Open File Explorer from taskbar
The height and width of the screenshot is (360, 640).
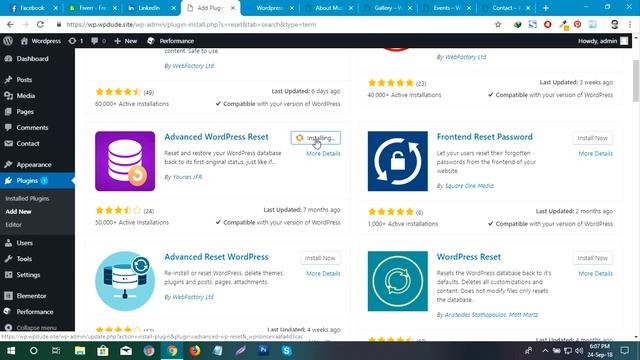tap(80, 351)
